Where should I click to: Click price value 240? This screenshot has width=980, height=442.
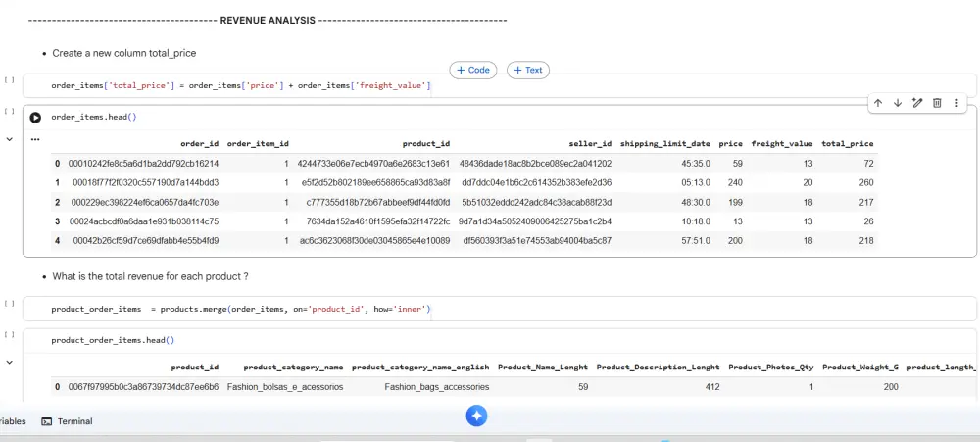[736, 183]
